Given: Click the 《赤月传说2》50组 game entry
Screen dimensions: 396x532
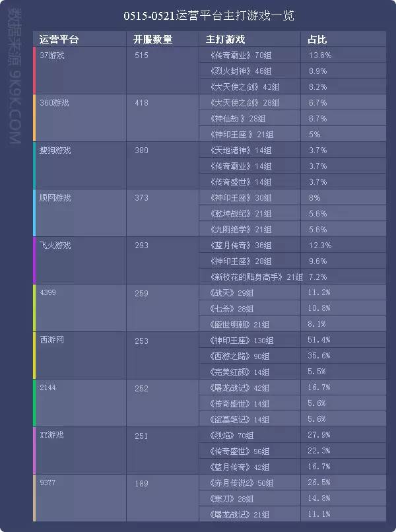Looking at the screenshot, I should coord(240,483).
